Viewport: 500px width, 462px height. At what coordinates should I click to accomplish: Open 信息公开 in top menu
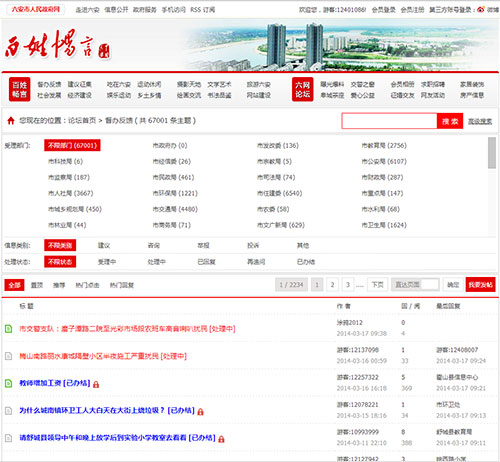tap(116, 10)
